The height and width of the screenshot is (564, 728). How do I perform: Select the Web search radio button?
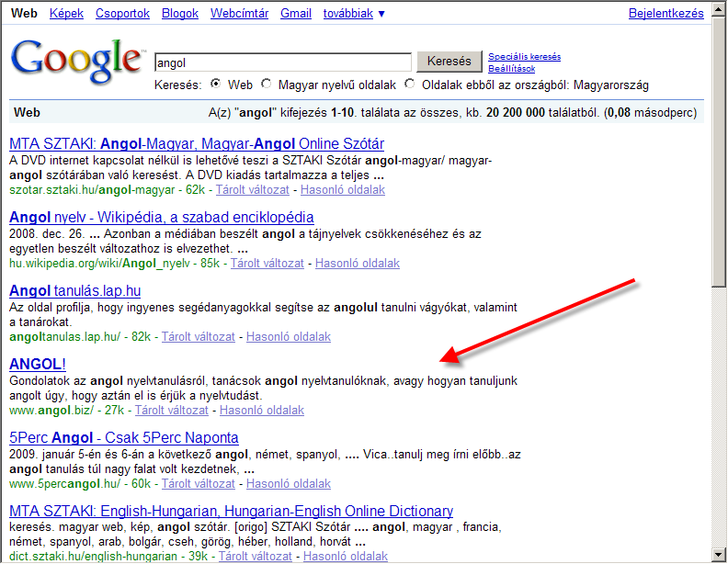(x=215, y=84)
